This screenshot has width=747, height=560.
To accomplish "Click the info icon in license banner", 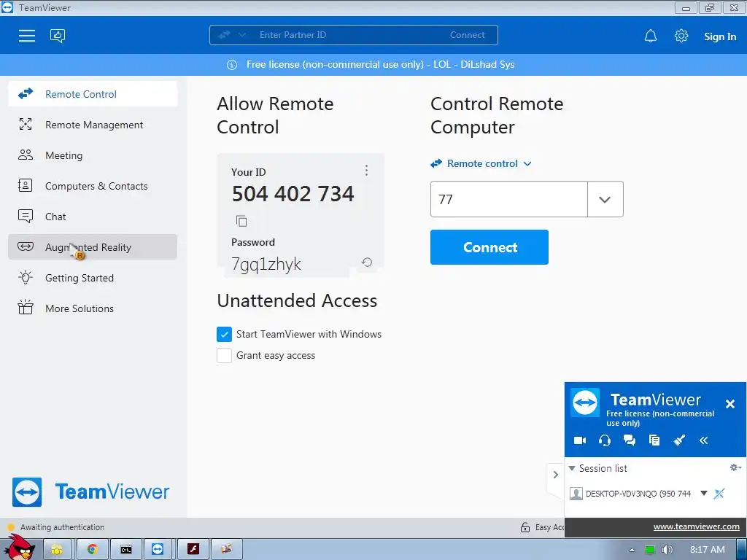I will pyautogui.click(x=232, y=65).
